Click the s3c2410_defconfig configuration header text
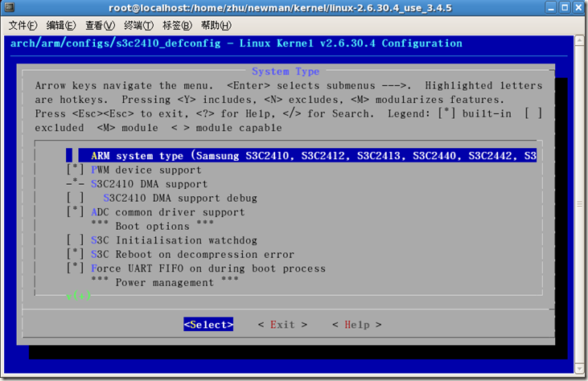Screen dimensions: 588x381 pyautogui.click(x=236, y=43)
